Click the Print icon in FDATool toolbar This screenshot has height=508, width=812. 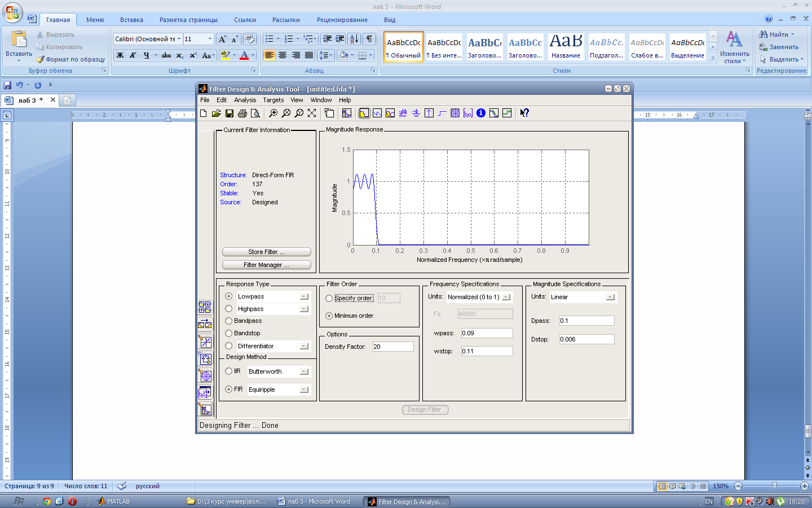(242, 113)
